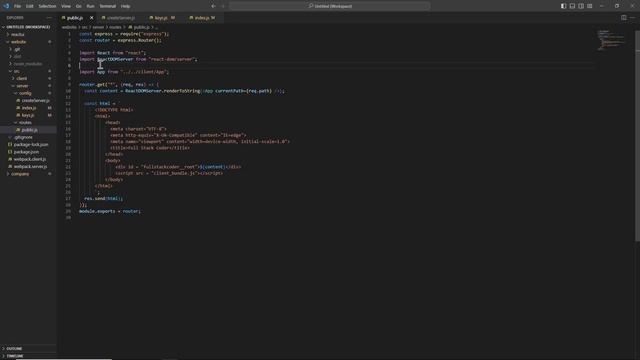Click the VS Code logo icon
Image resolution: width=640 pixels, height=360 pixels.
(x=6, y=6)
